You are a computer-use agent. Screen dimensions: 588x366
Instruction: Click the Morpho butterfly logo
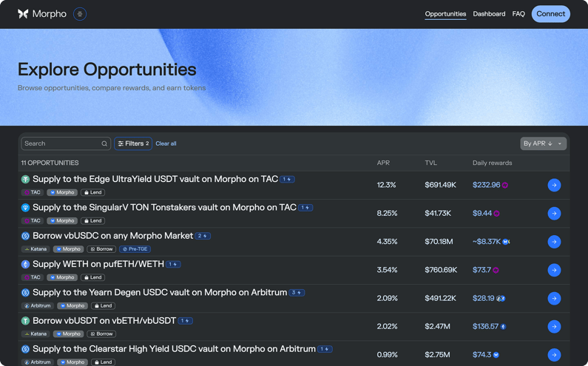[x=23, y=14]
